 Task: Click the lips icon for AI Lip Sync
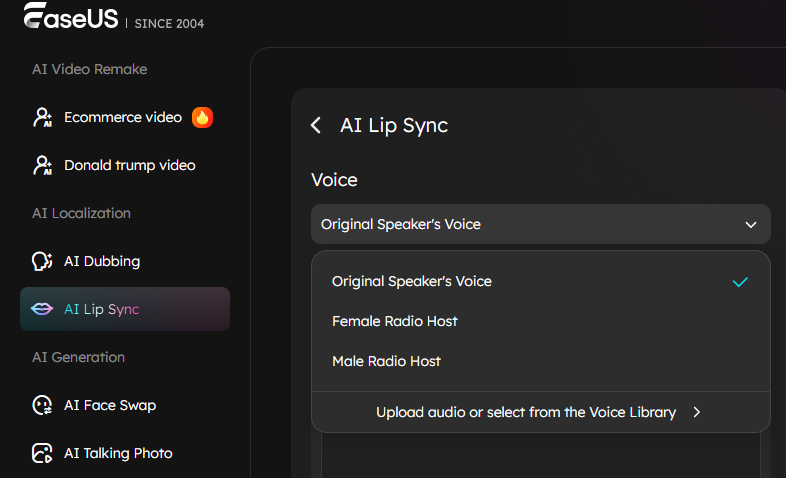(42, 309)
